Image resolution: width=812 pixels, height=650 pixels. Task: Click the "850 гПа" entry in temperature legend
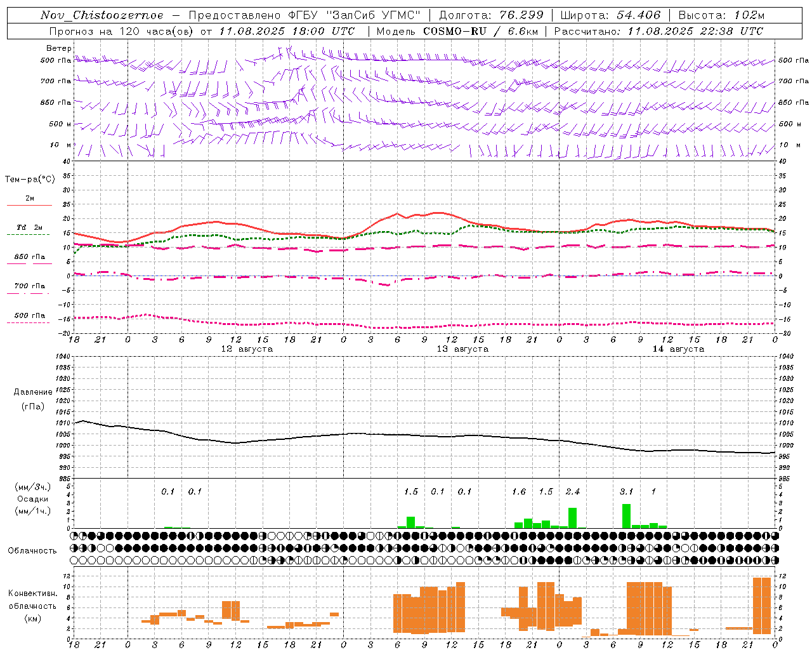30,257
